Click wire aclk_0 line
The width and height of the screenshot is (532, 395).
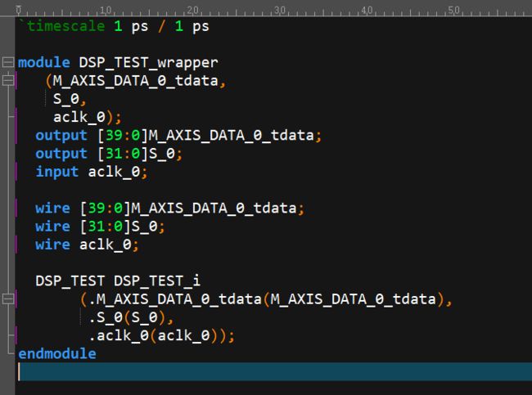click(88, 245)
